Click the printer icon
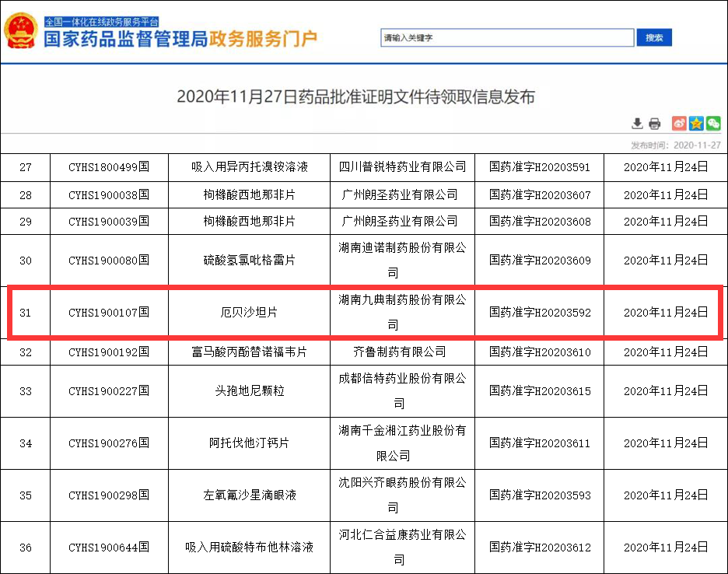 655,124
